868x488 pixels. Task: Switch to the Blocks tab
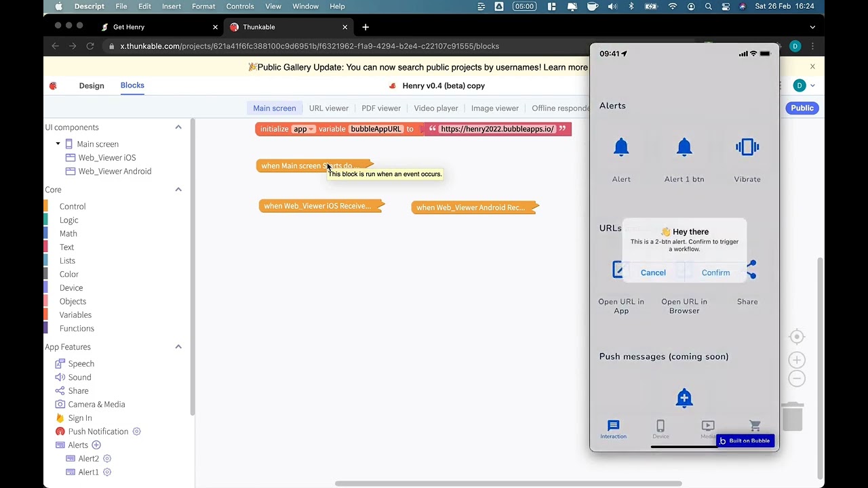point(132,85)
